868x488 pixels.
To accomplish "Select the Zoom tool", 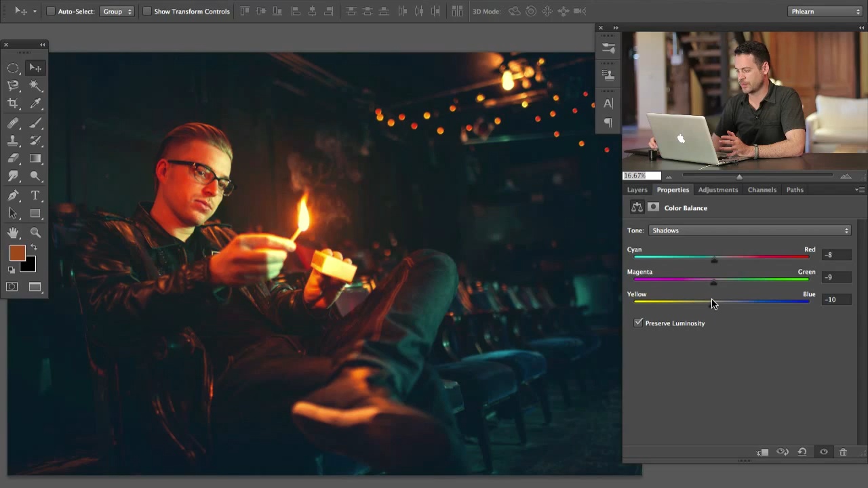I will tap(35, 232).
